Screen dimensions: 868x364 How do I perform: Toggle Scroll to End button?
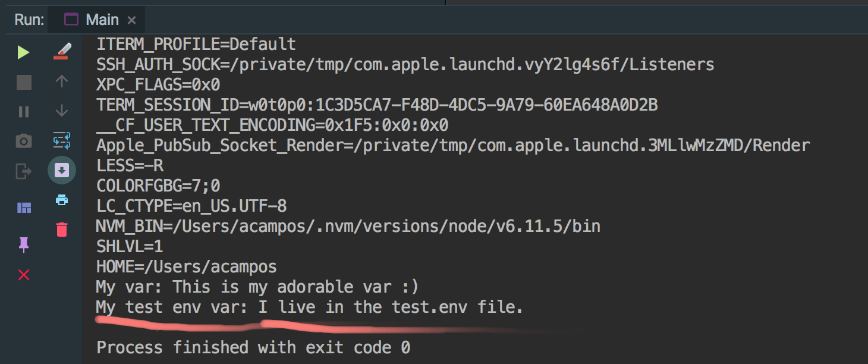point(62,171)
